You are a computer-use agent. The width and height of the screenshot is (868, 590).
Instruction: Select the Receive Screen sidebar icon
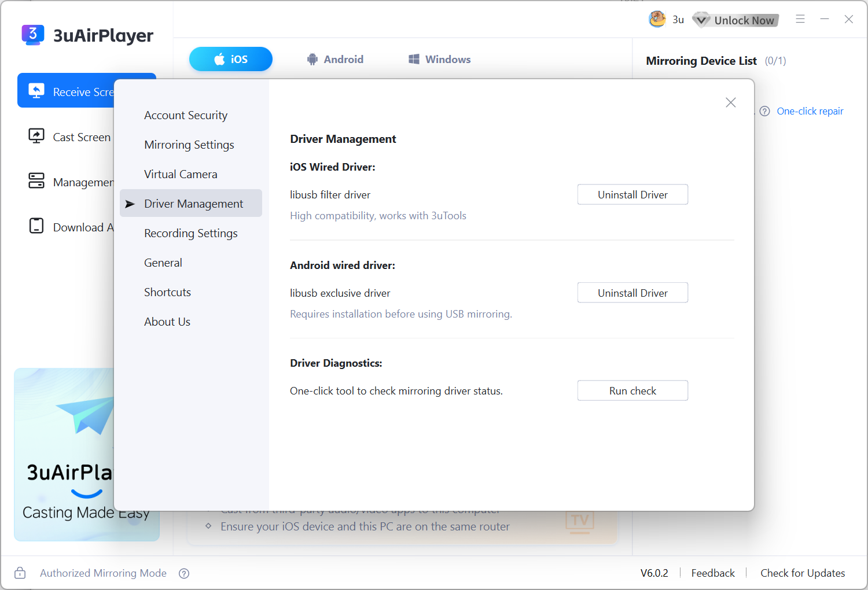(36, 90)
